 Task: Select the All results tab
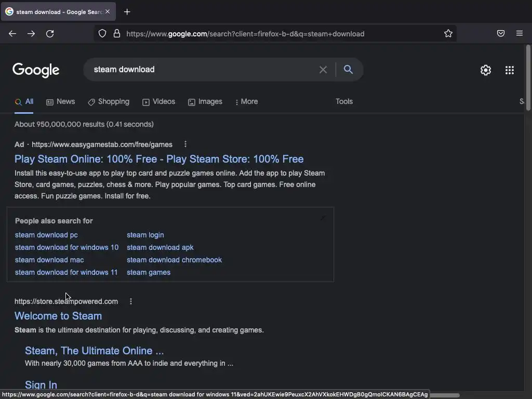pyautogui.click(x=24, y=102)
